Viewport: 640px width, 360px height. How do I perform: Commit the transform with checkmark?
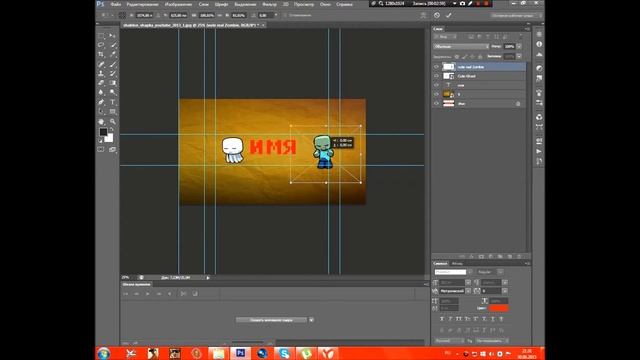tap(449, 15)
